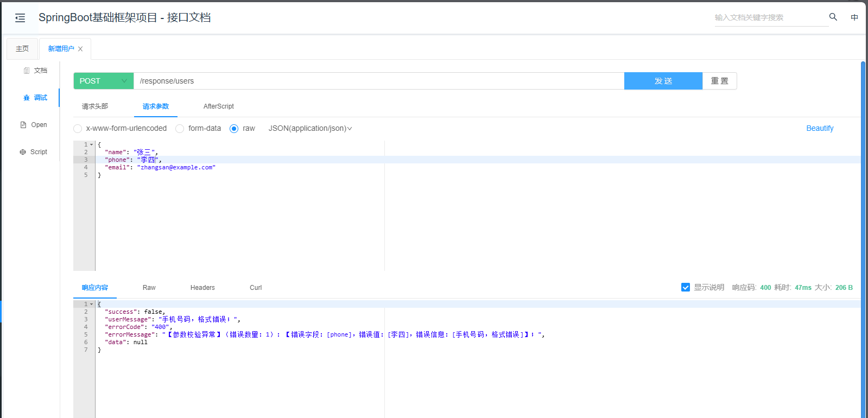This screenshot has width=868, height=418.
Task: Open the 请求参数 tab
Action: 156,106
